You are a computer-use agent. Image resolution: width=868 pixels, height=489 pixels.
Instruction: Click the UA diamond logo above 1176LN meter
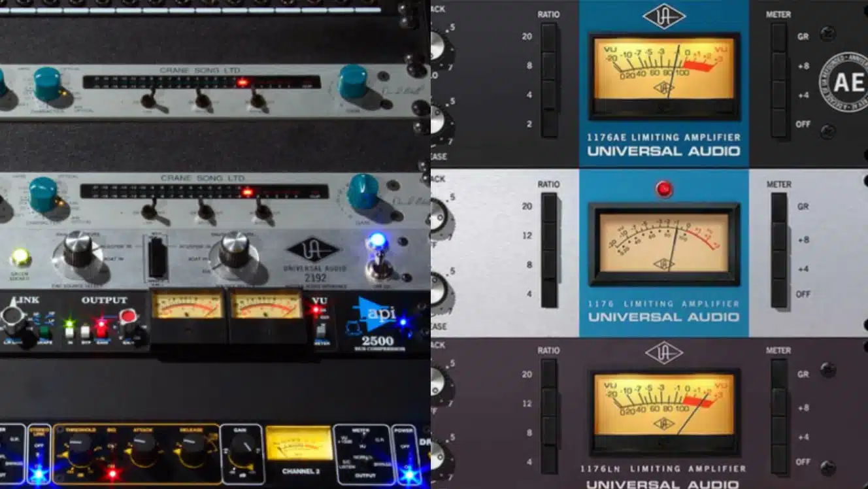click(664, 353)
